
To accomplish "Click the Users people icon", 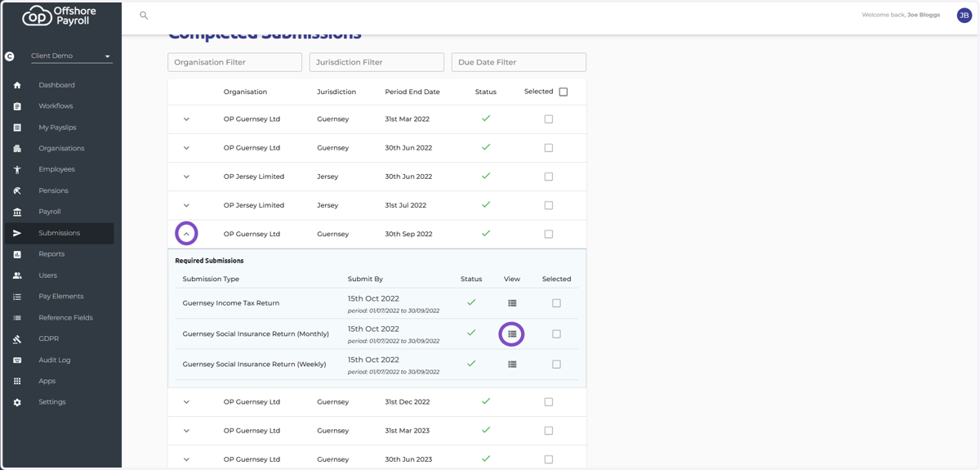I will point(17,275).
